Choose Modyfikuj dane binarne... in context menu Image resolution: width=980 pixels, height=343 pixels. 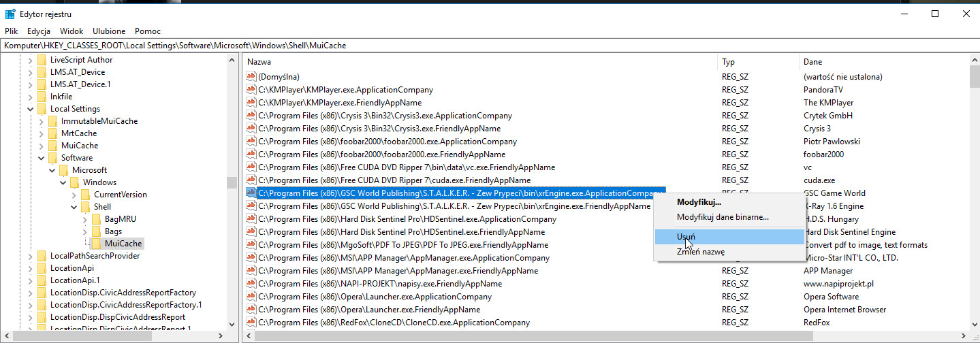coord(729,217)
